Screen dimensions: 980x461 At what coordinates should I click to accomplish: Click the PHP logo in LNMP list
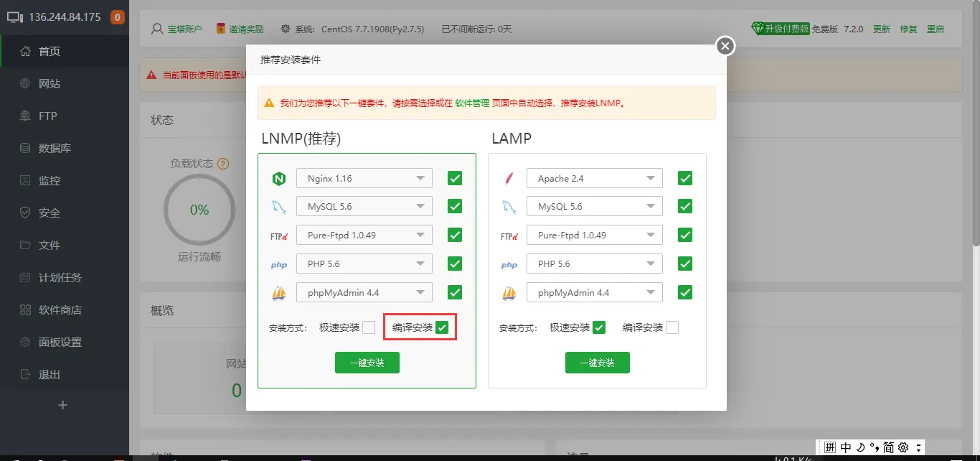[x=279, y=265]
